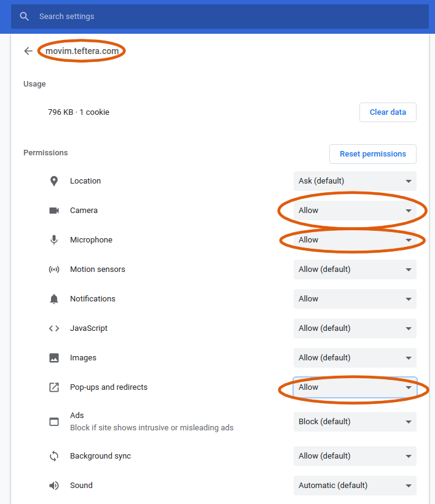Viewport: 435px width, 504px height.
Task: Click the Background sync icon
Action: pyautogui.click(x=54, y=456)
